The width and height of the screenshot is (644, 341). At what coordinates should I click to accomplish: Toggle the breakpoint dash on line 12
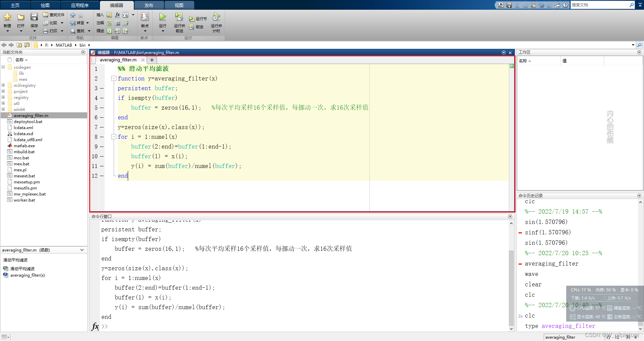point(102,176)
